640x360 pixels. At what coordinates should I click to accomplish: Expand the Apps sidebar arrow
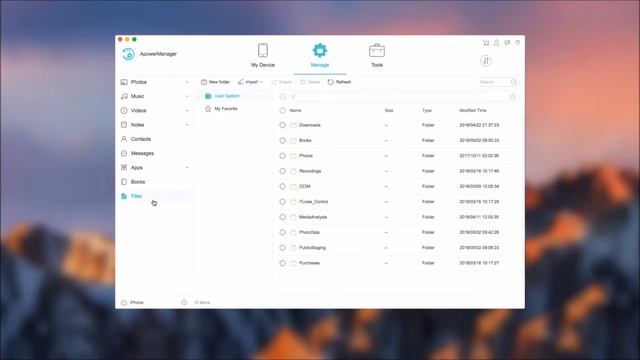pos(187,167)
